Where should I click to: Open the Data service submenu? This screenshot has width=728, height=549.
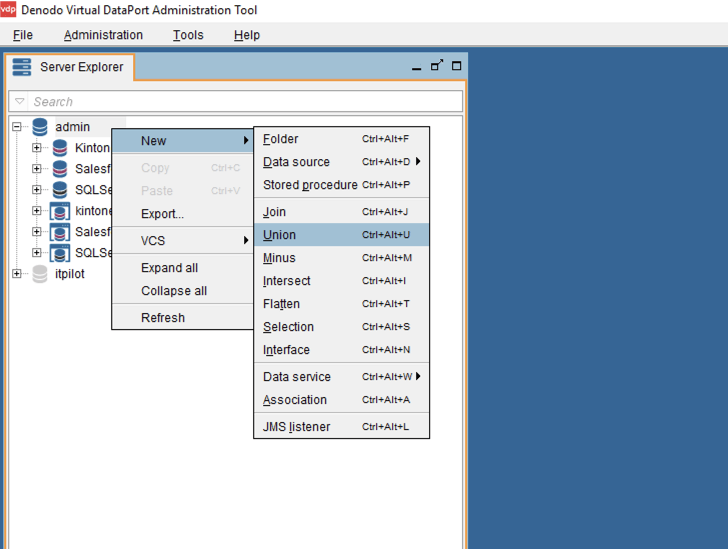[341, 377]
